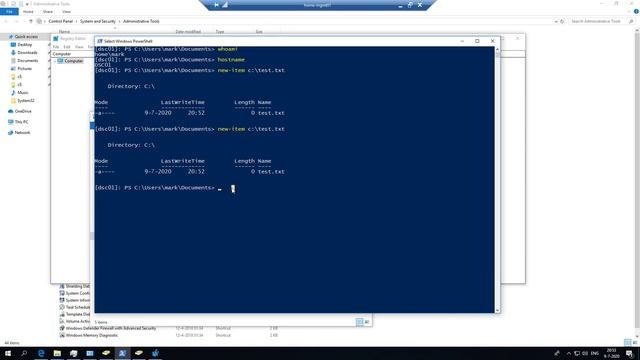Expand Computer node in Registry Editor
This screenshot has width=640, height=360.
pos(55,61)
